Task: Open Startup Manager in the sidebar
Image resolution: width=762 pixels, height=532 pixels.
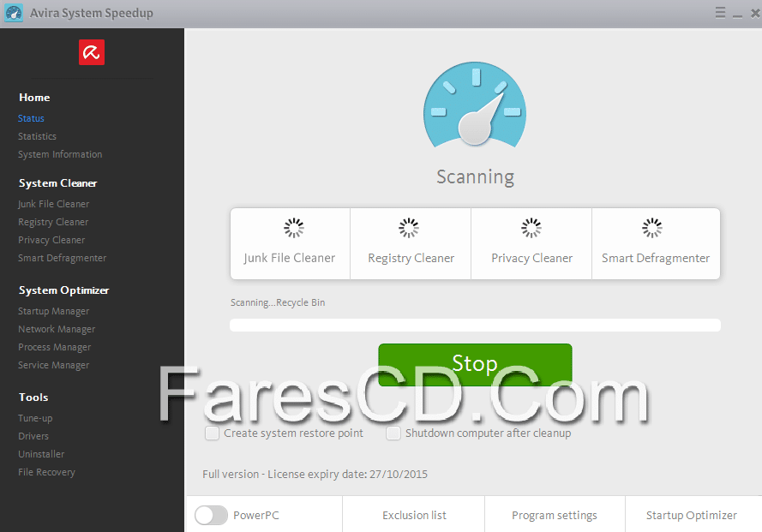Action: coord(53,311)
